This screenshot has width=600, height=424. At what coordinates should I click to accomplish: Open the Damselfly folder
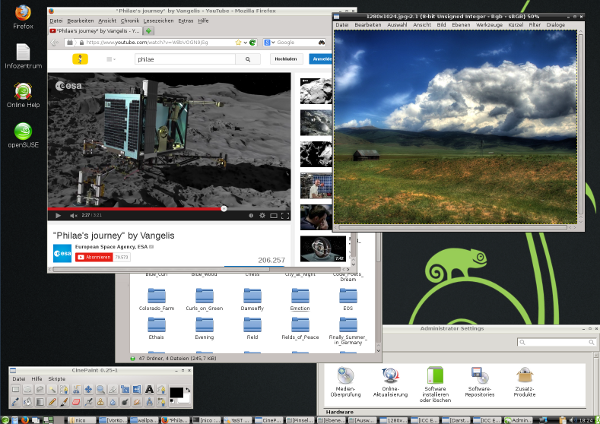252,299
